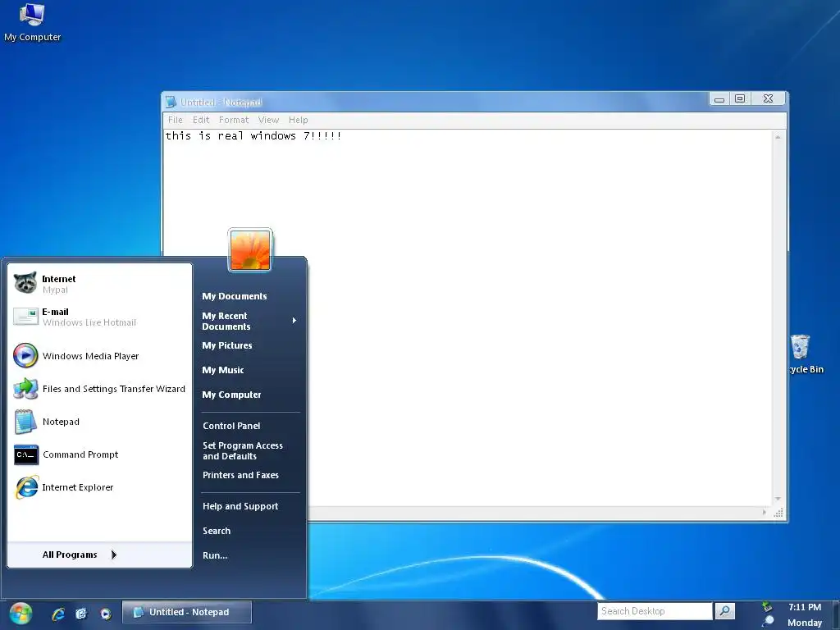Open Search from Start menu
The width and height of the screenshot is (840, 630).
(217, 531)
